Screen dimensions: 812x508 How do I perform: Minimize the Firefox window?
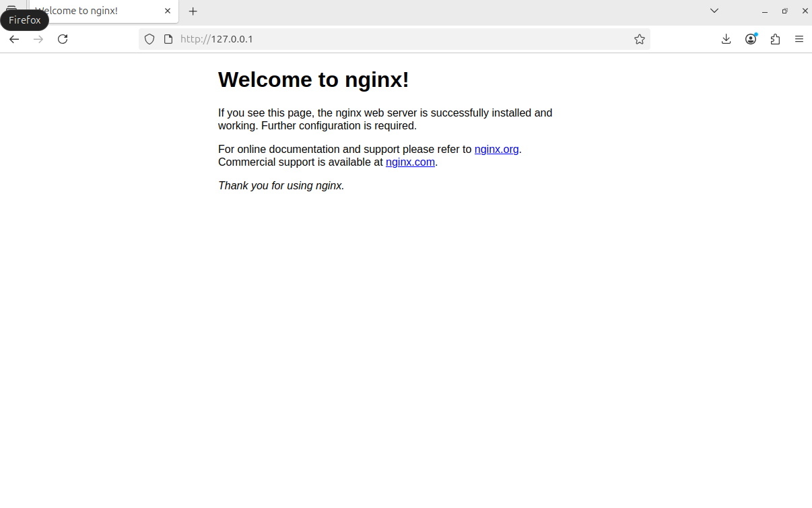pos(765,11)
